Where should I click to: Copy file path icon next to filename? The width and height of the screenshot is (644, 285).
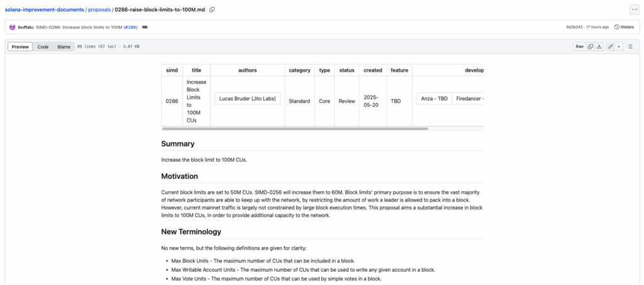[212, 9]
